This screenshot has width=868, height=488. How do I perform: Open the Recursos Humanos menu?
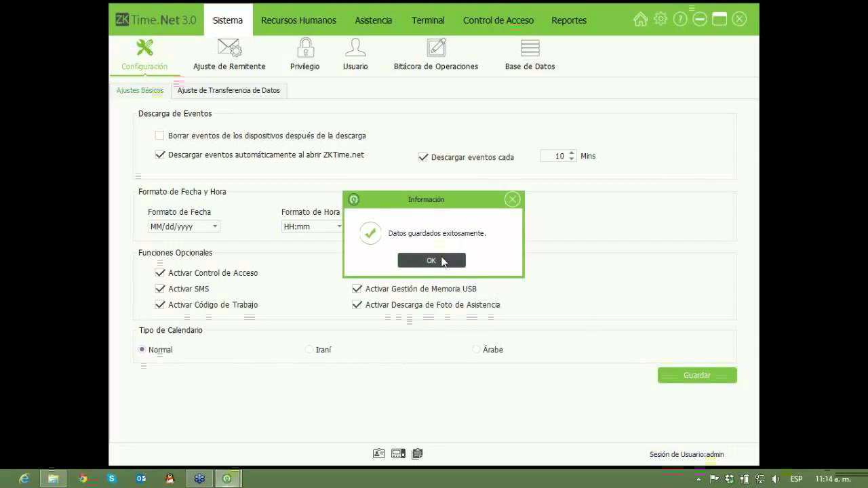click(298, 20)
